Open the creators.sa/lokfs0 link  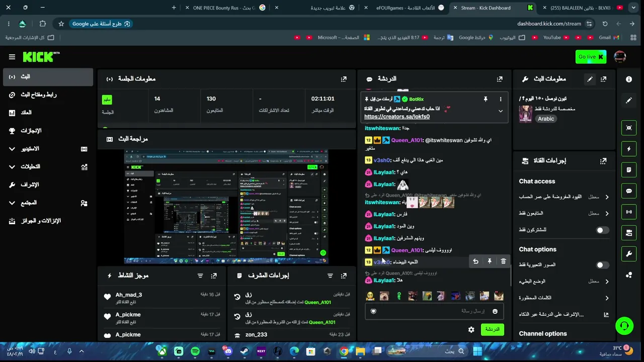[x=397, y=117]
